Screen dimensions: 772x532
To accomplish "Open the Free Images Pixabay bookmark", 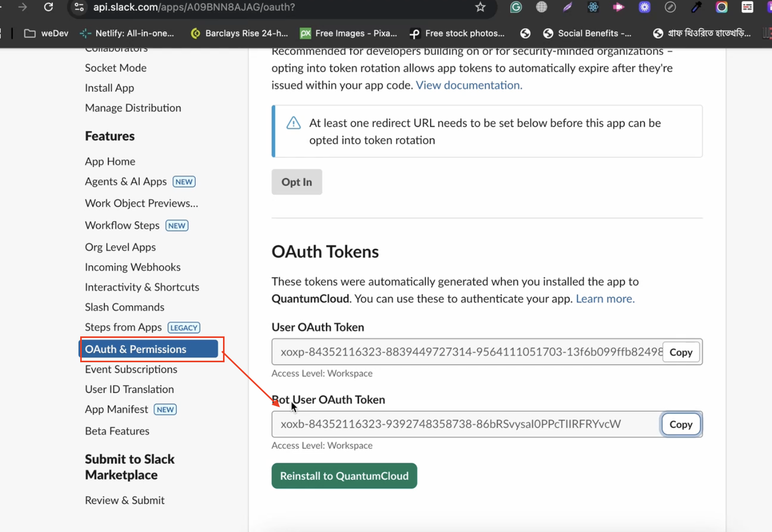I will 349,33.
